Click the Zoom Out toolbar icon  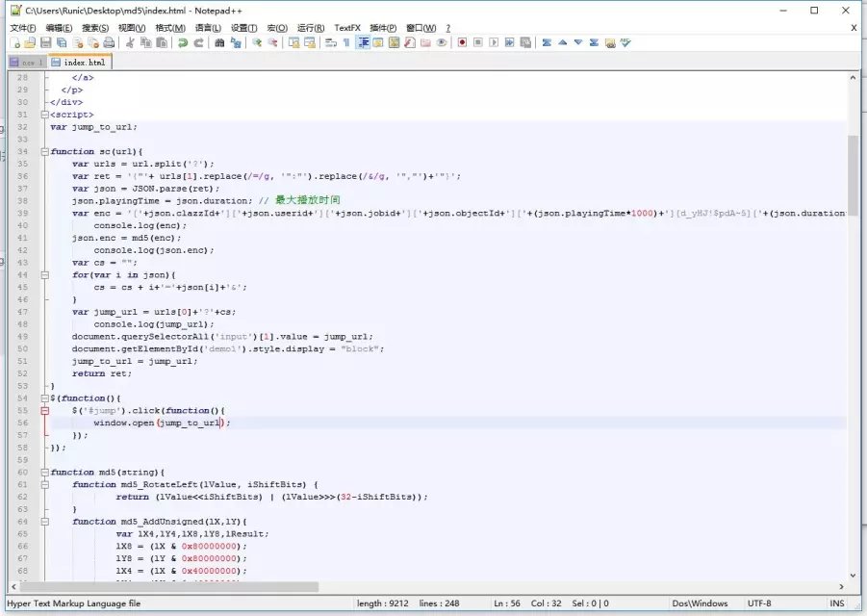pyautogui.click(x=272, y=42)
